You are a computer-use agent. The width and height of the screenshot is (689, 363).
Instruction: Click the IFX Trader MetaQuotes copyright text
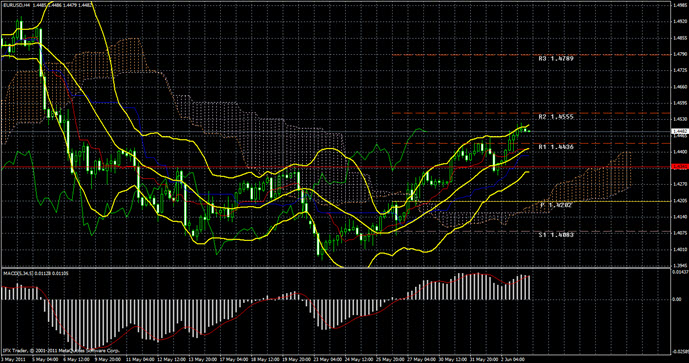[61, 351]
